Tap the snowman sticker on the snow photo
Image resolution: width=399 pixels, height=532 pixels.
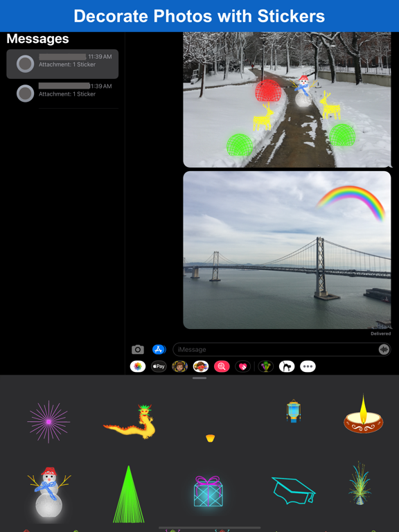pos(303,91)
